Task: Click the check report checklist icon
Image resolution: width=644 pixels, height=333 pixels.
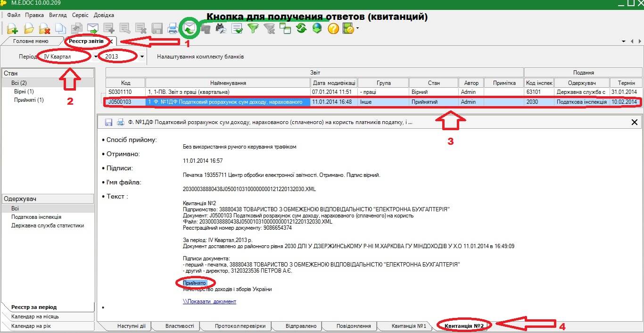Action: click(238, 29)
